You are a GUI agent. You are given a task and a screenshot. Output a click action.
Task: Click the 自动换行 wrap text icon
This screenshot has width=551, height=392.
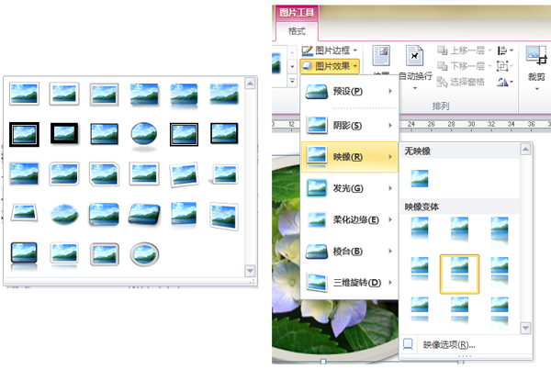(x=414, y=55)
